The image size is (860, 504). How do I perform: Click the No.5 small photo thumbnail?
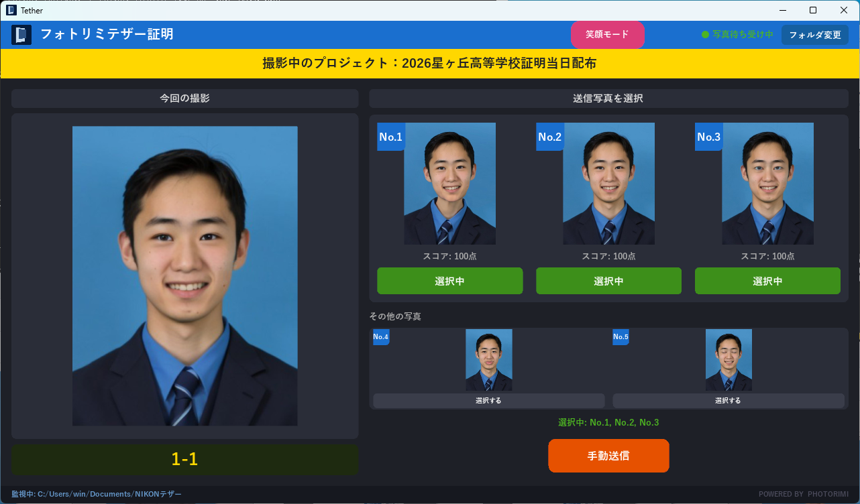729,360
